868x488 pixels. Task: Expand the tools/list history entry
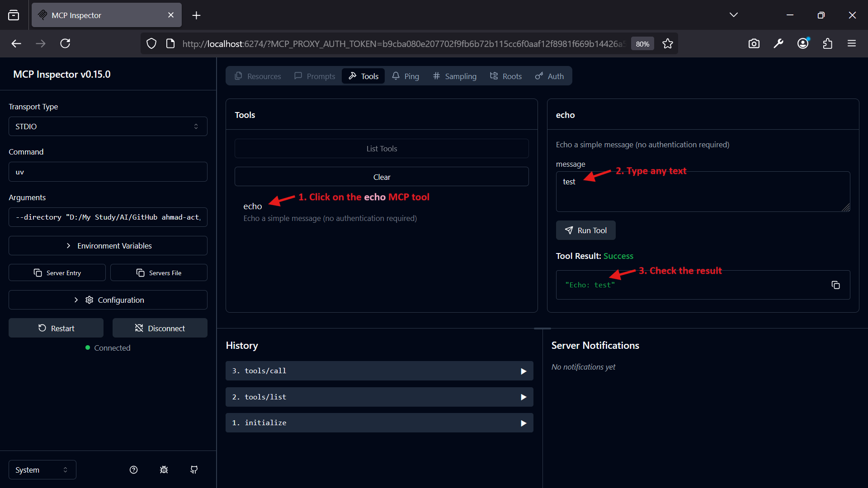pos(379,397)
